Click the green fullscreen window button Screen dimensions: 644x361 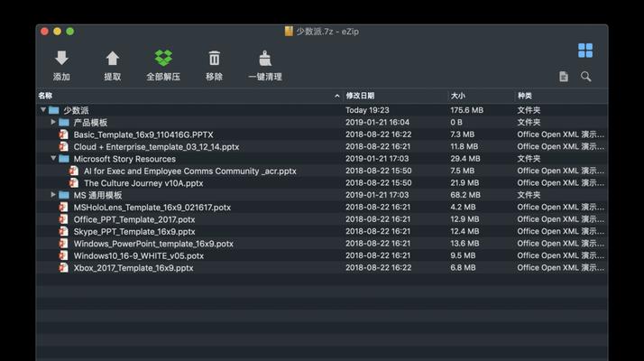click(x=69, y=32)
